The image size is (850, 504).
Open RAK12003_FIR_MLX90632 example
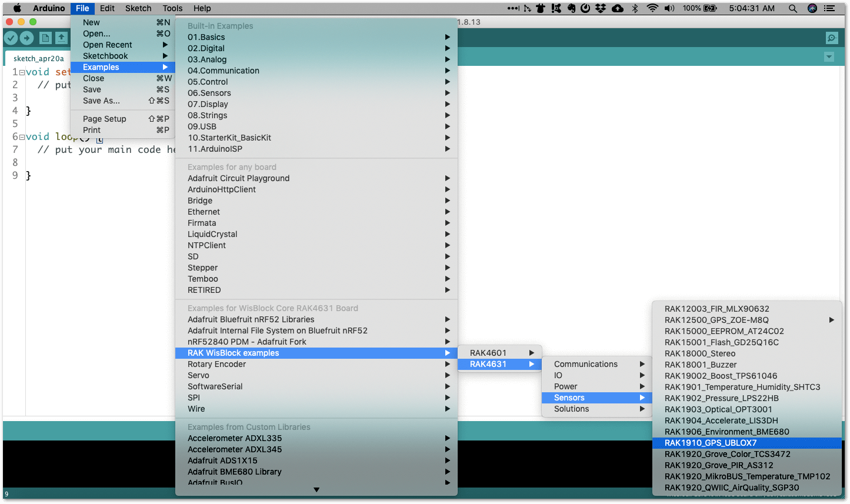(x=747, y=309)
